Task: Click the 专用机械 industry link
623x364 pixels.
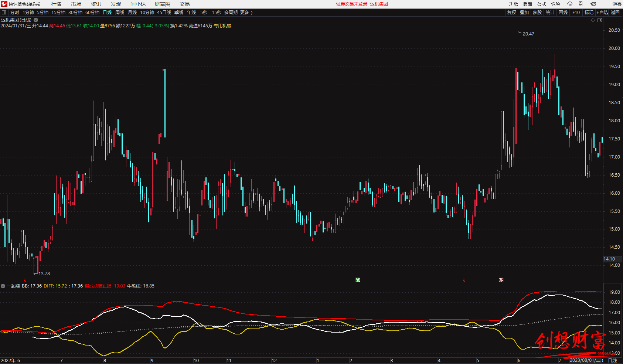Action: pos(222,26)
